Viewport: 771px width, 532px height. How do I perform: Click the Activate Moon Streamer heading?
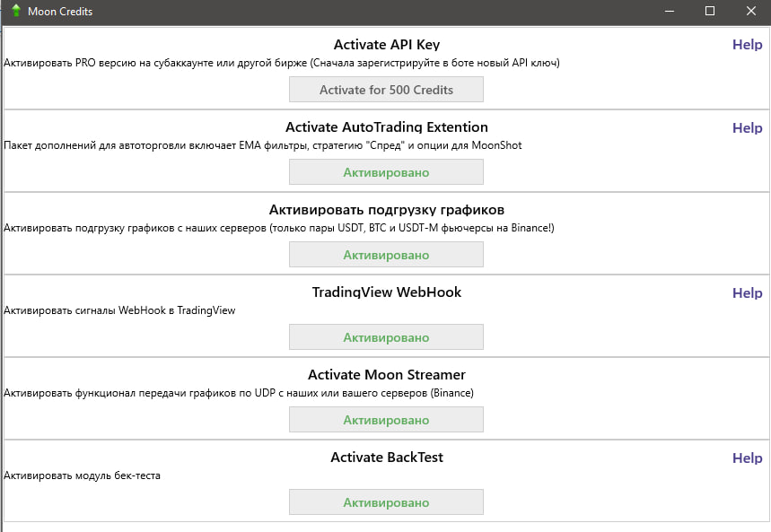[x=386, y=375]
